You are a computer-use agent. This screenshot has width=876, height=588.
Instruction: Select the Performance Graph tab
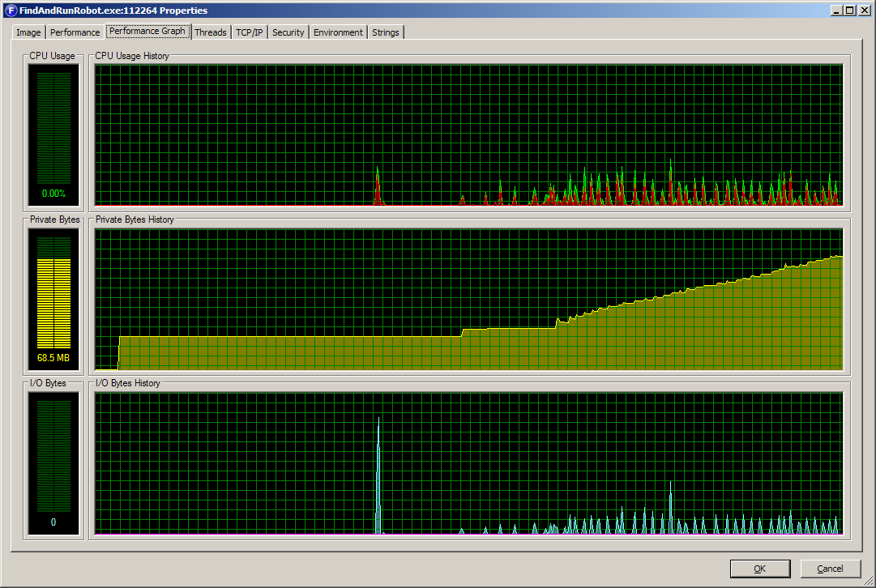[x=147, y=31]
